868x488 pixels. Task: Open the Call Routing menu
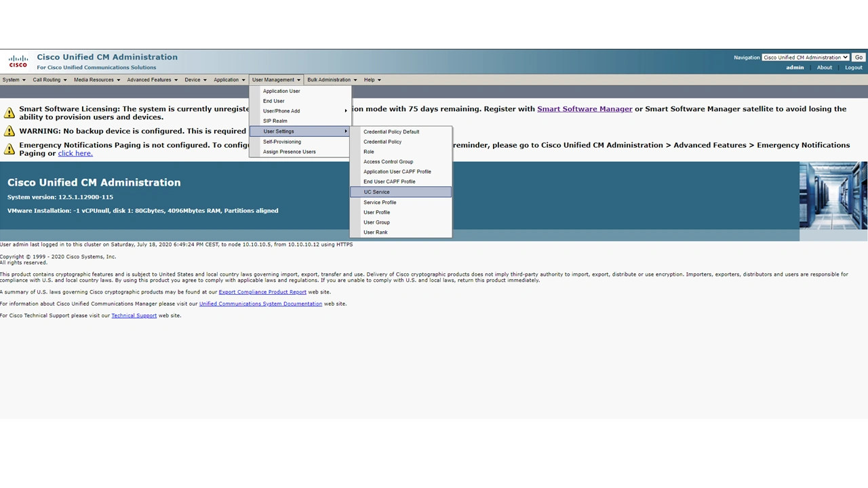pos(50,80)
